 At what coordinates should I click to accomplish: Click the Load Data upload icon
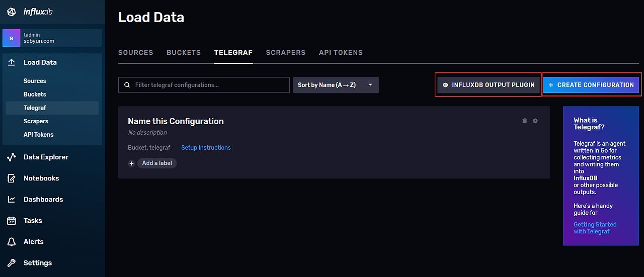click(12, 62)
